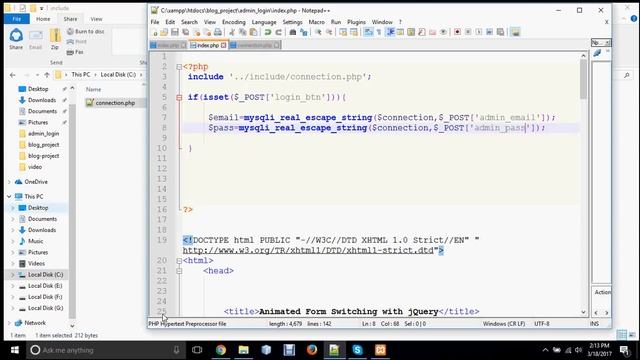This screenshot has height=360, width=640.
Task: Collapse the if block fold at line 5
Action: [179, 98]
